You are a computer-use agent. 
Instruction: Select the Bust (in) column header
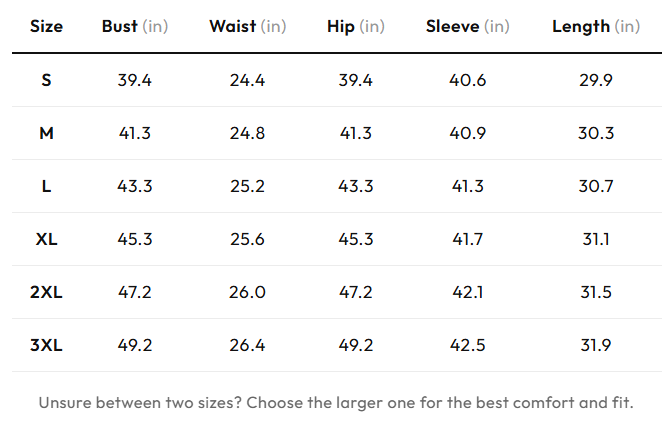pyautogui.click(x=135, y=27)
